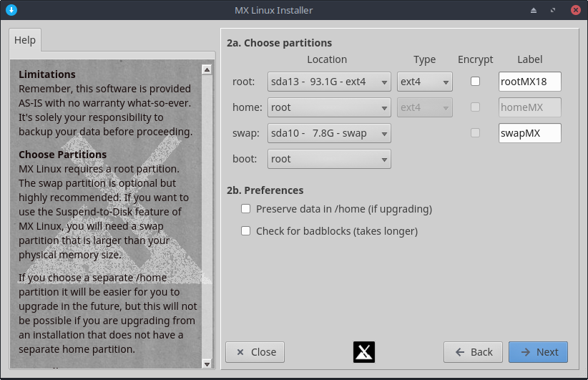Screen dimensions: 588x380
Task: Click the 'boot:' row label
Action: tap(245, 159)
